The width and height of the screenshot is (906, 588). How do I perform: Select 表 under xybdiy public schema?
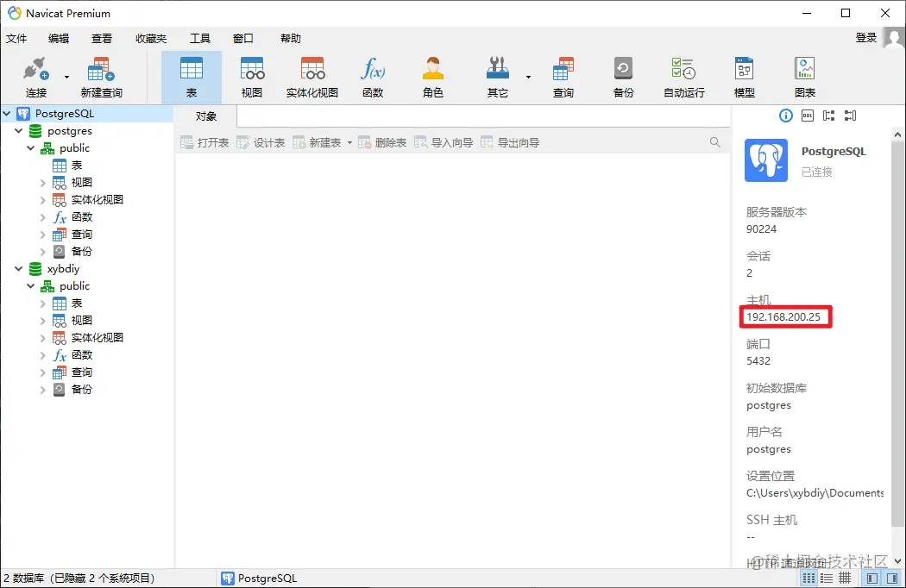(76, 303)
